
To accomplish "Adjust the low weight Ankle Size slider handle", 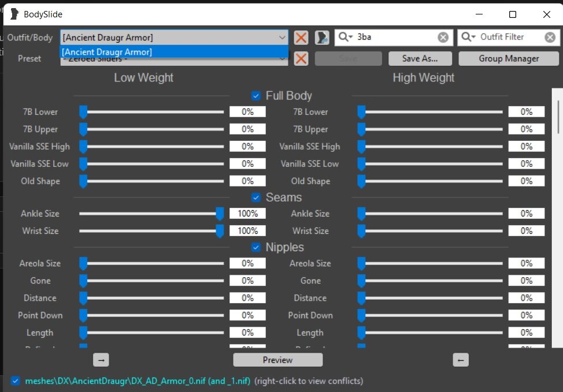I will pyautogui.click(x=220, y=214).
